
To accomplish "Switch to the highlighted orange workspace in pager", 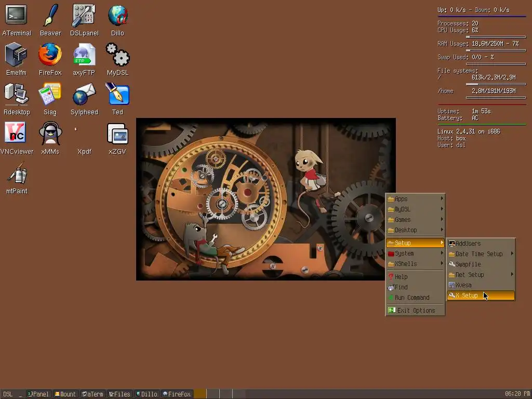I will pos(200,394).
